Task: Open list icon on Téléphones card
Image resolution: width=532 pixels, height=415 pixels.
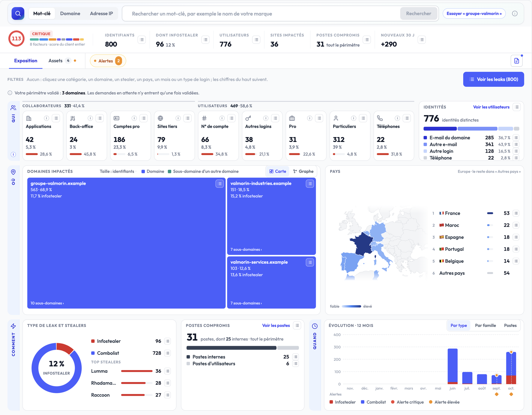Action: tap(407, 118)
